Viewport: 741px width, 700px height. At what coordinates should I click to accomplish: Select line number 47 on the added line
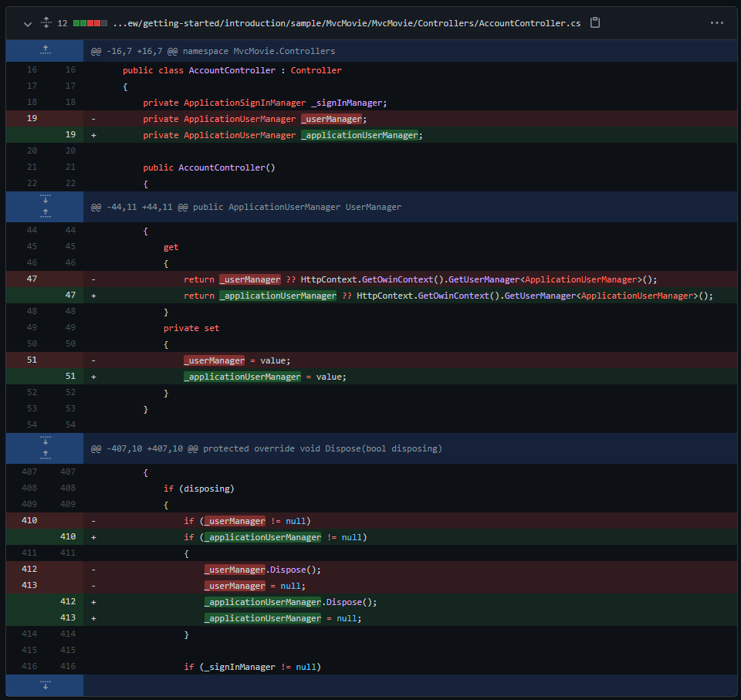69,295
